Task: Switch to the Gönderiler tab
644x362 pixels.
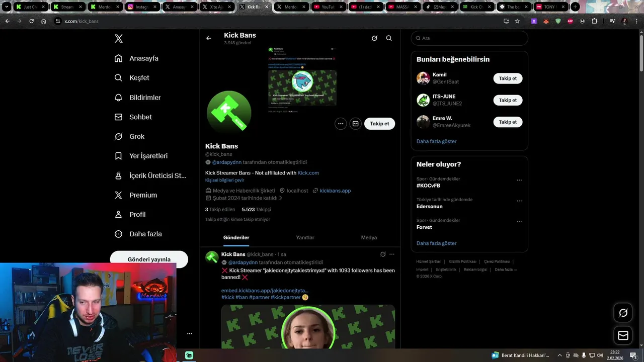Action: 236,237
